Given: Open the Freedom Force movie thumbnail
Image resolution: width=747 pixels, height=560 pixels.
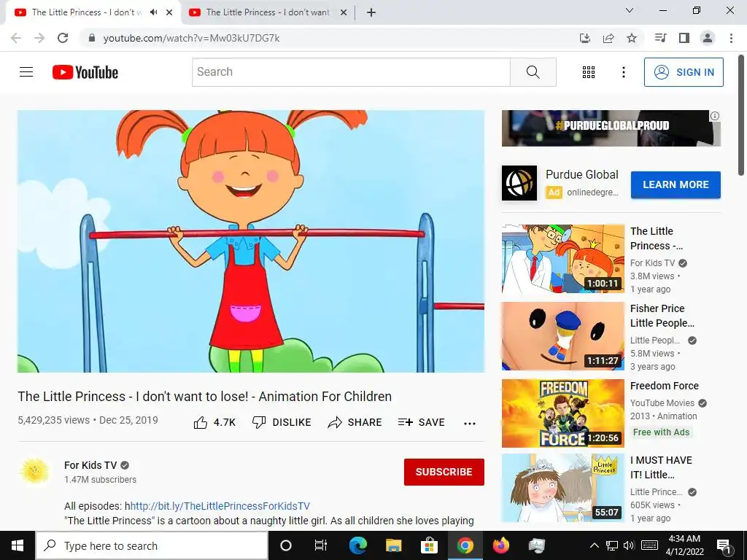Looking at the screenshot, I should point(562,413).
